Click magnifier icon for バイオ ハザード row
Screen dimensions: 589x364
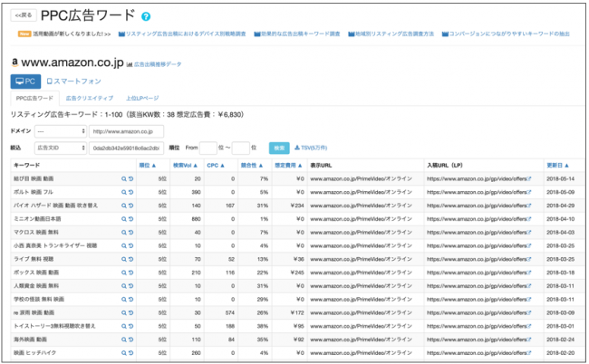123,206
